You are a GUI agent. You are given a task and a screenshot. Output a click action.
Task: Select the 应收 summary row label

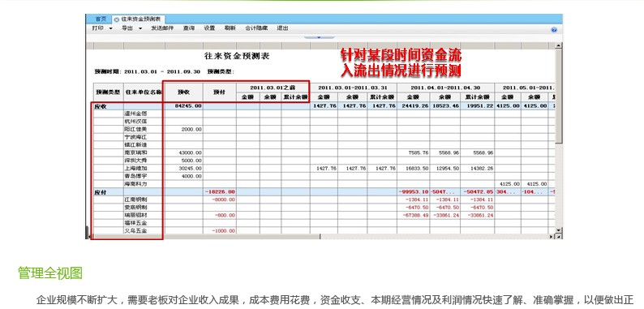(x=101, y=105)
